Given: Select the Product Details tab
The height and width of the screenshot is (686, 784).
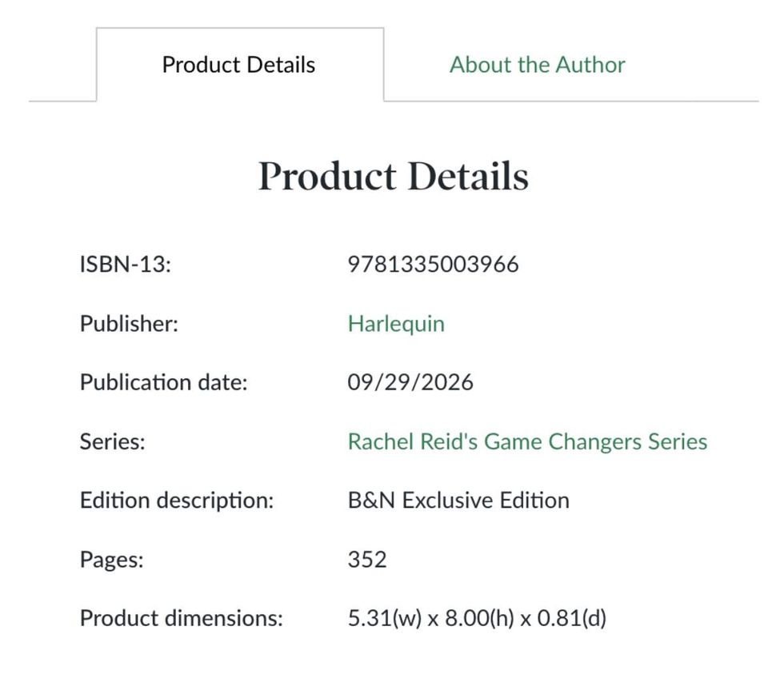Looking at the screenshot, I should (238, 65).
